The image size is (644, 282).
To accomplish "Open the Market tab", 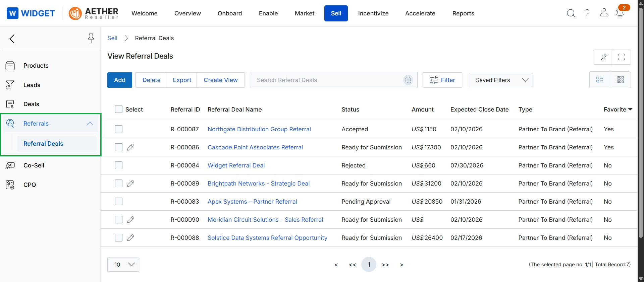I will [x=305, y=13].
